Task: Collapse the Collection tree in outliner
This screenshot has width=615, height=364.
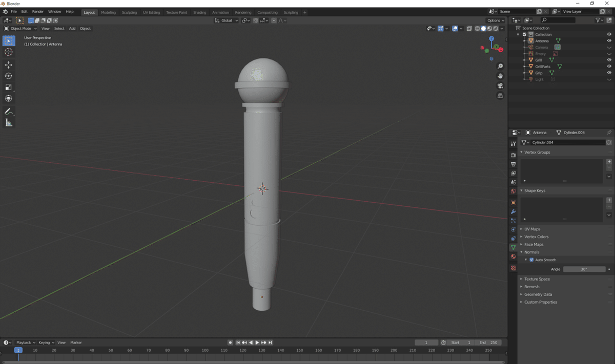Action: 518,34
